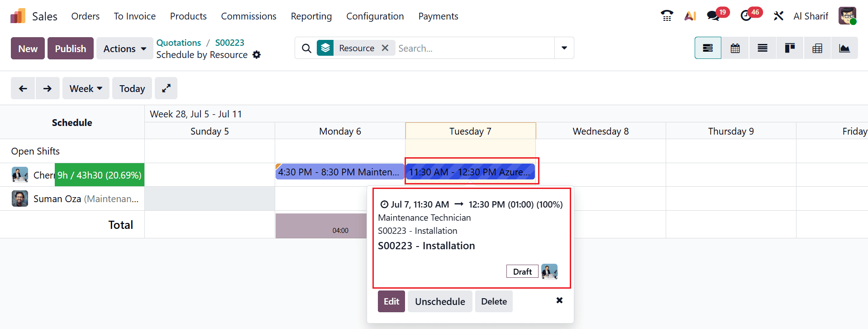Close the shift popover

tap(559, 300)
